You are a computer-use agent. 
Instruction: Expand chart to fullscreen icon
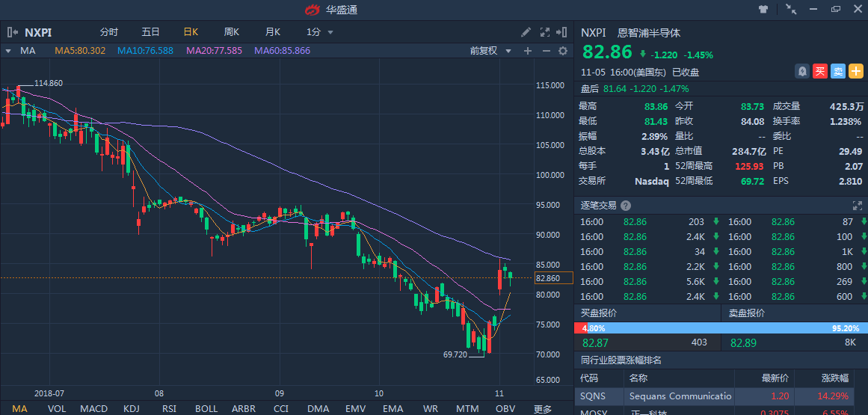[x=545, y=32]
